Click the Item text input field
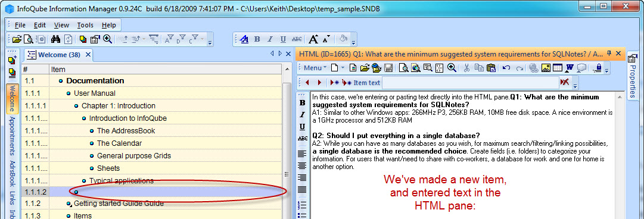Image resolution: width=644 pixels, height=219 pixels. pyautogui.click(x=470, y=83)
